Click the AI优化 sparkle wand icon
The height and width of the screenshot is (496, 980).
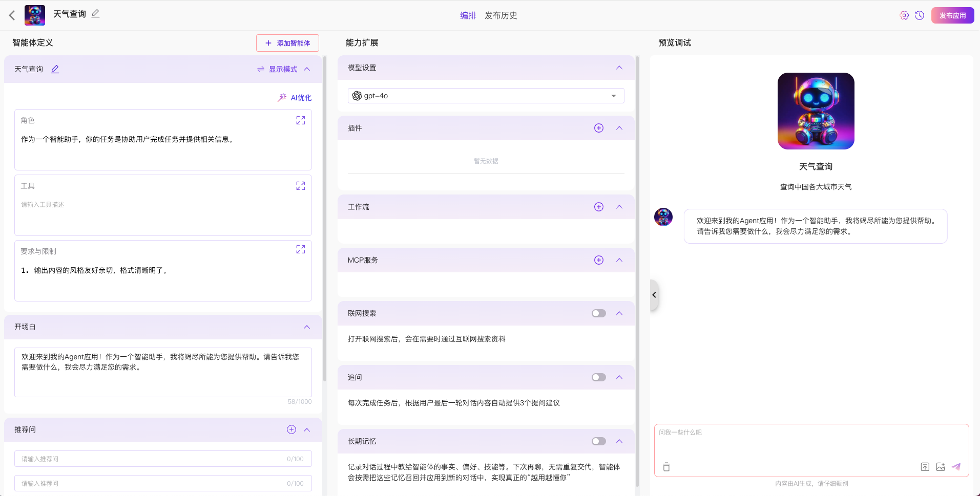(282, 97)
